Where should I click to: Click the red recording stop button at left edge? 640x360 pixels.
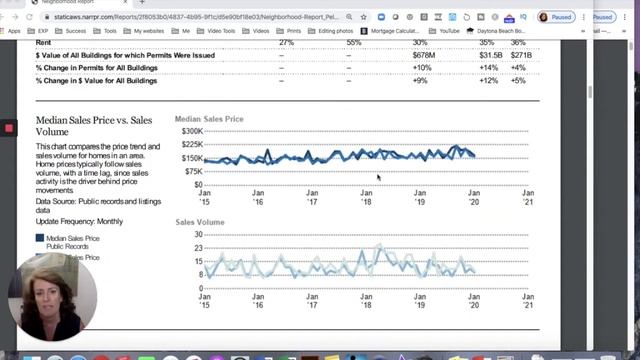coord(9,128)
